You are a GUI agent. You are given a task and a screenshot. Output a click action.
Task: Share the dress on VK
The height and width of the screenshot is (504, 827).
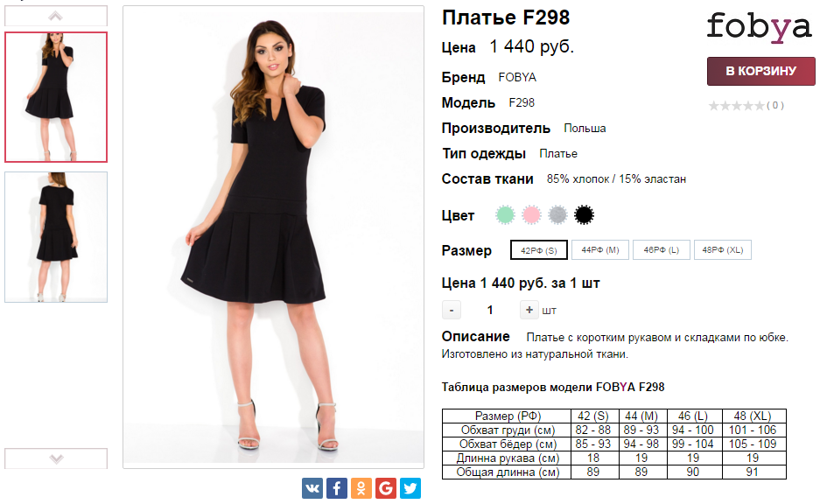click(x=312, y=488)
